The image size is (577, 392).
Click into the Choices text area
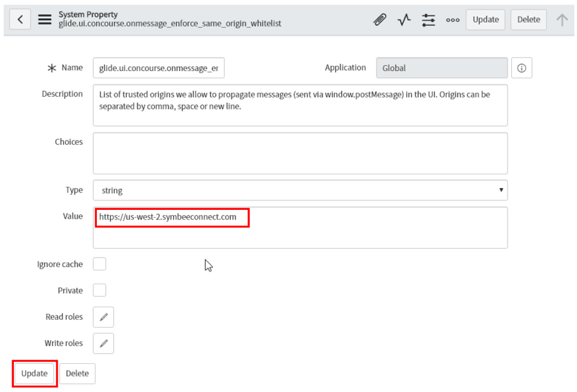pos(300,153)
